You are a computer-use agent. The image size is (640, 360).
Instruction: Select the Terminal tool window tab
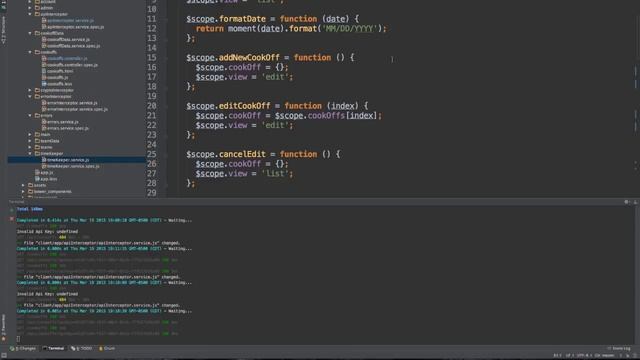click(53, 349)
